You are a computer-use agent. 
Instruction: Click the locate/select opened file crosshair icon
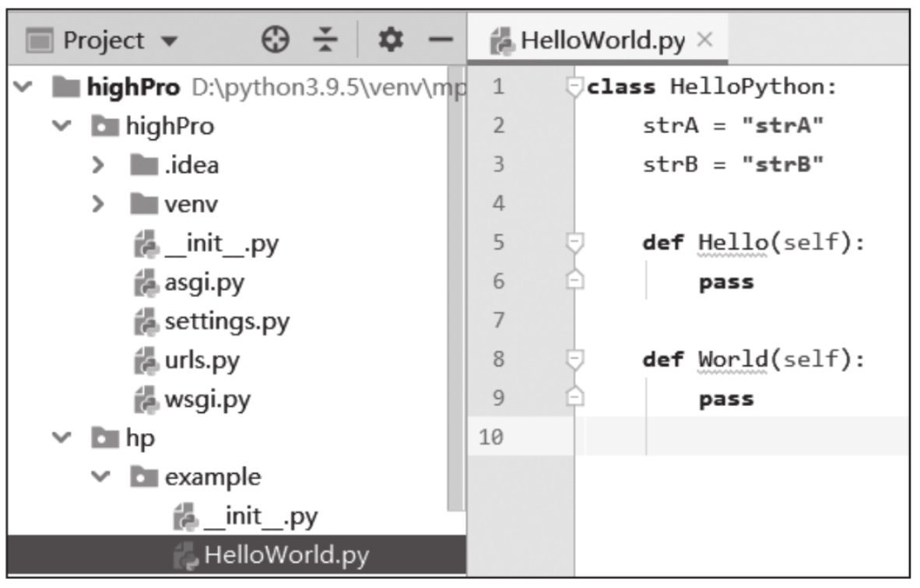(275, 40)
